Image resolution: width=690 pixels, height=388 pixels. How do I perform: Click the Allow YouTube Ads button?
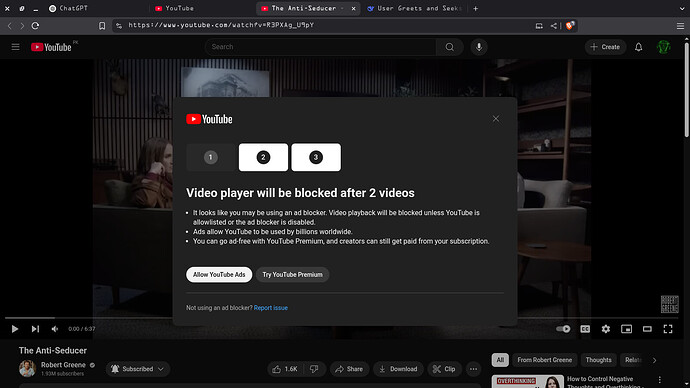click(x=219, y=275)
